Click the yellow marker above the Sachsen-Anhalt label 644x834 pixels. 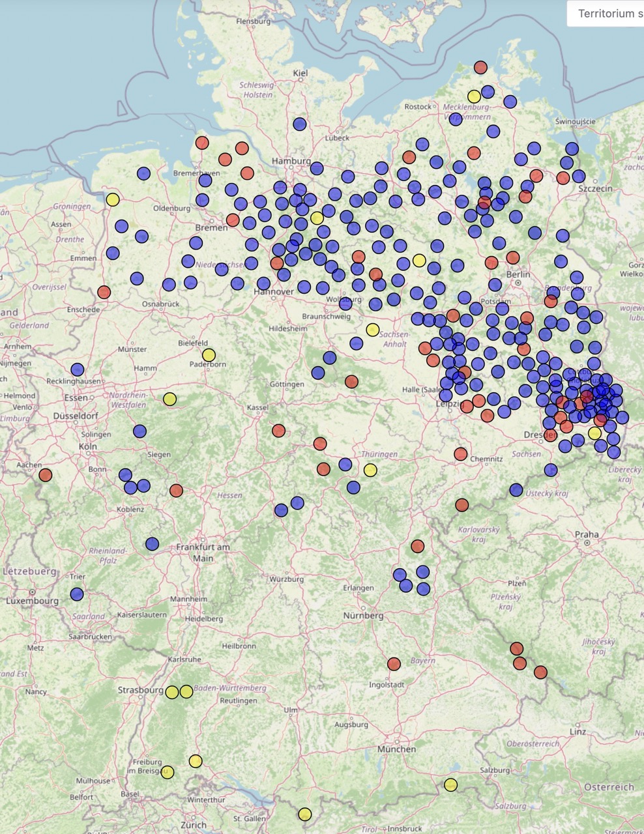click(x=372, y=330)
